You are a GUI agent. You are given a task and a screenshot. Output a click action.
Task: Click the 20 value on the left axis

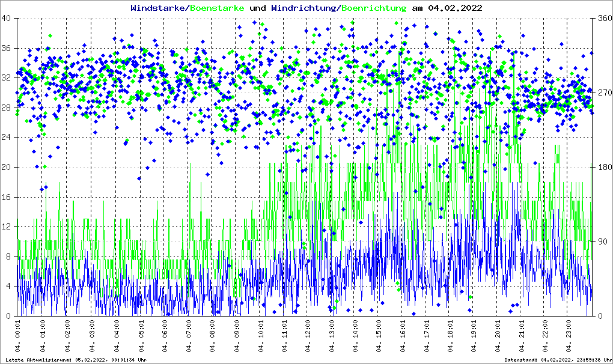pyautogui.click(x=7, y=168)
